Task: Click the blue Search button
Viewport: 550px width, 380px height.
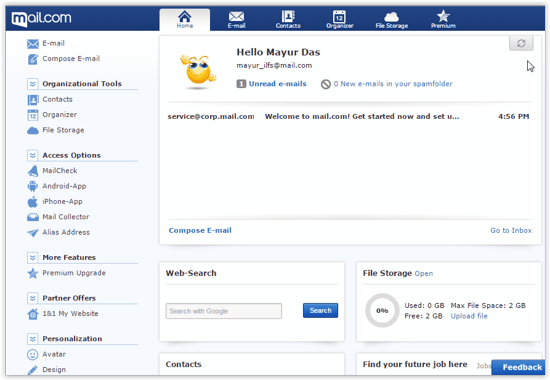Action: pos(320,311)
